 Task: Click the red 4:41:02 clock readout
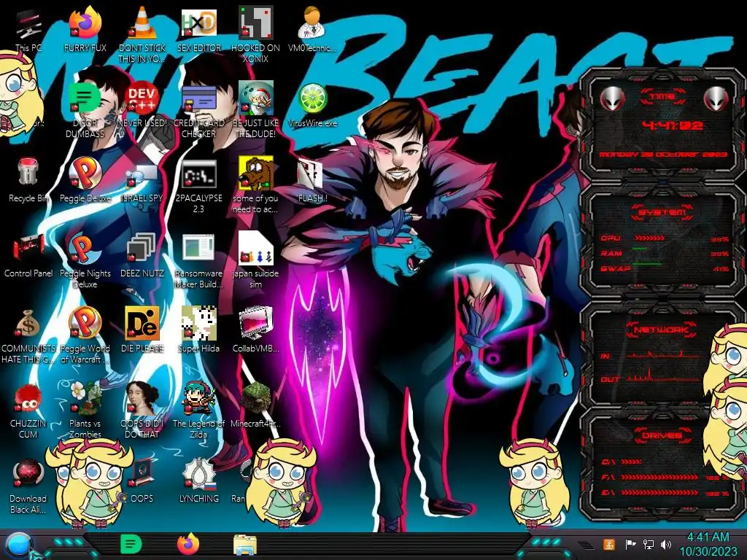coord(672,125)
